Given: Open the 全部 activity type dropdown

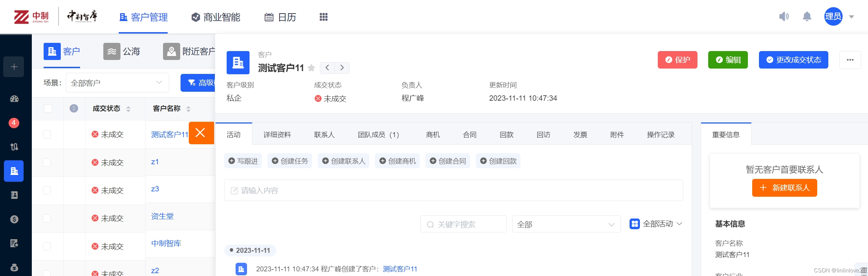Looking at the screenshot, I should click(x=566, y=224).
